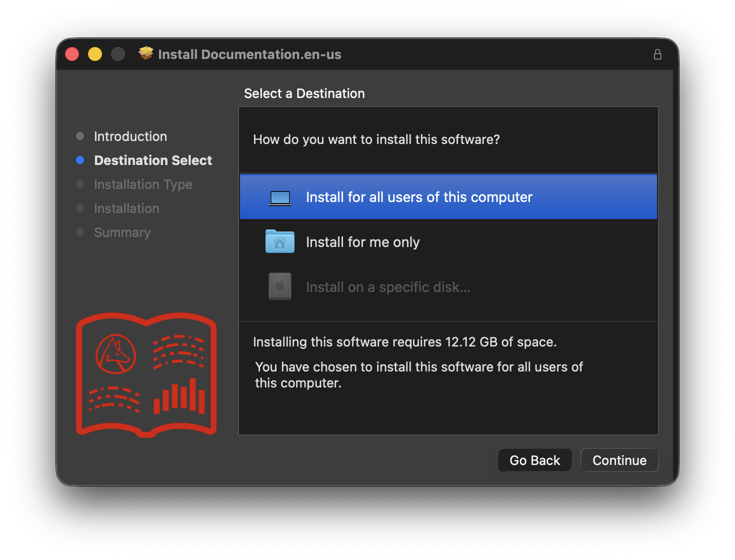This screenshot has height=560, width=735.
Task: Click the red Wolfram book logo
Action: point(146,374)
